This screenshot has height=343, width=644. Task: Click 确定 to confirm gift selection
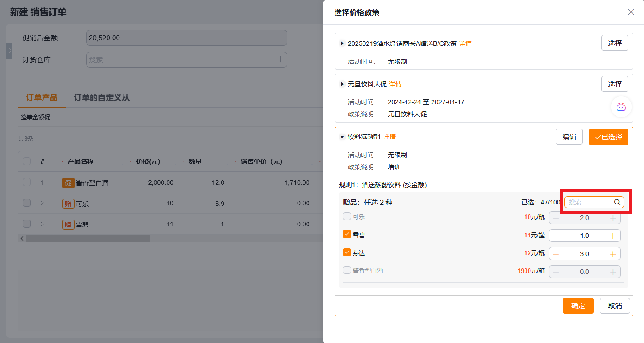[x=578, y=305]
